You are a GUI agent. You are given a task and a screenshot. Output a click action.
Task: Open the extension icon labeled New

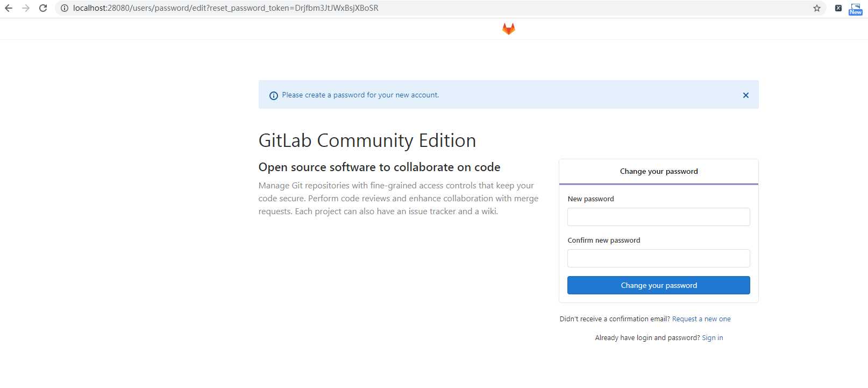pyautogui.click(x=856, y=9)
